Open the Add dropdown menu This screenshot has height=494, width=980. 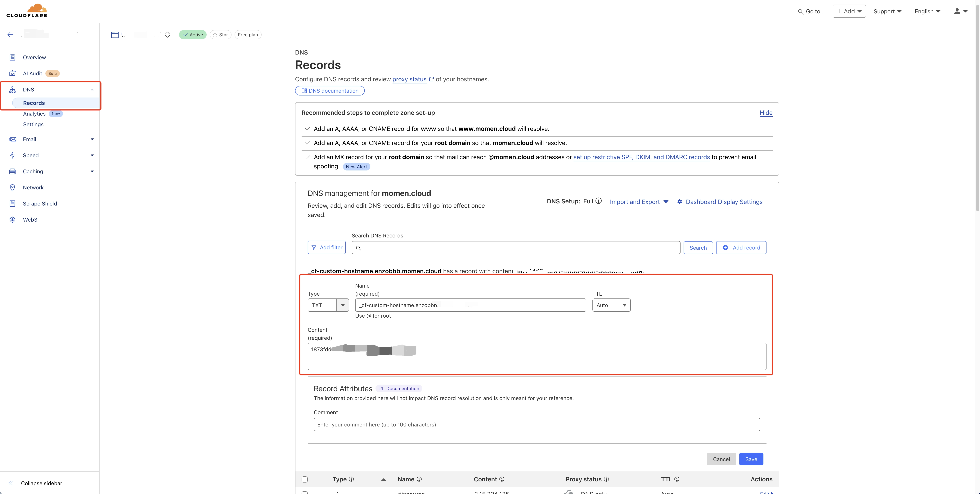click(x=849, y=11)
